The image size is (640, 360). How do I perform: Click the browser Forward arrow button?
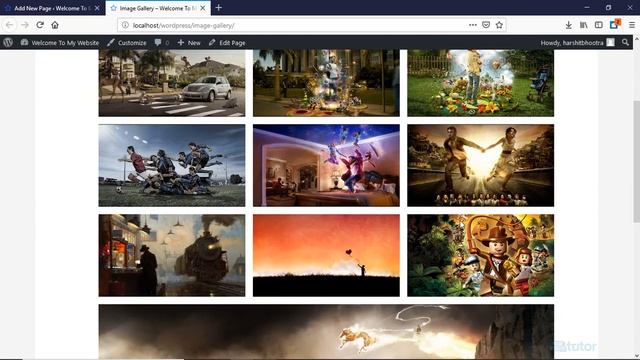(25, 25)
